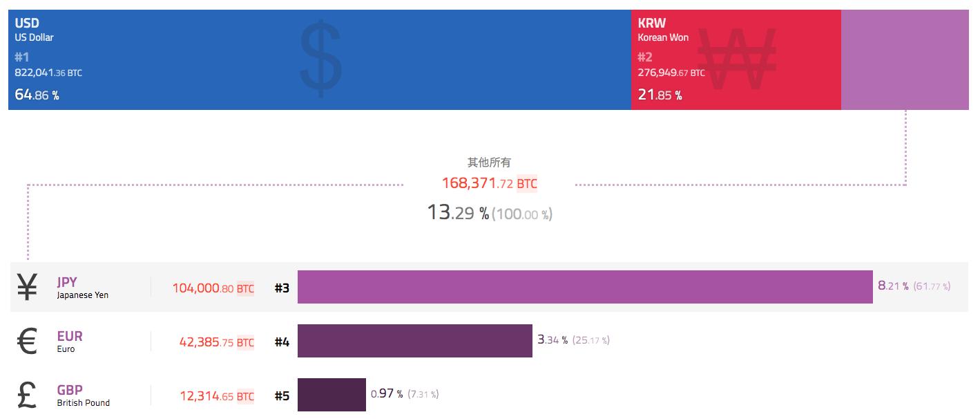This screenshot has height=419, width=980.
Task: Open the EUR currency link
Action: [x=70, y=336]
